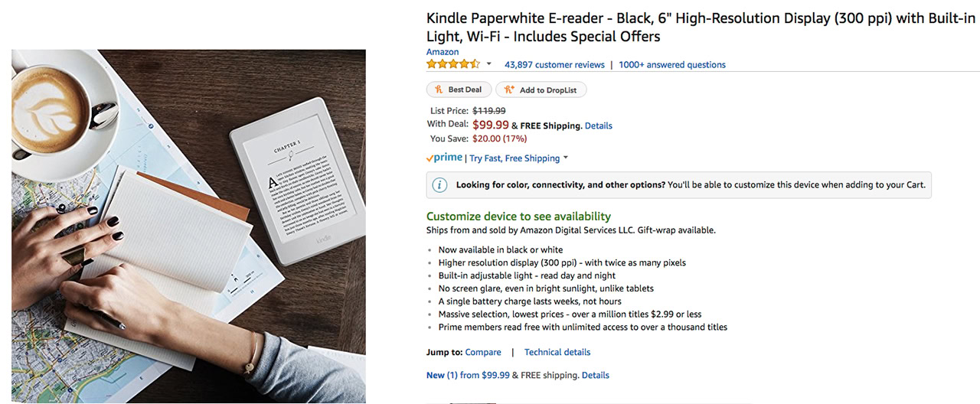Click the Prime logo icon
980x404 pixels.
pos(444,158)
